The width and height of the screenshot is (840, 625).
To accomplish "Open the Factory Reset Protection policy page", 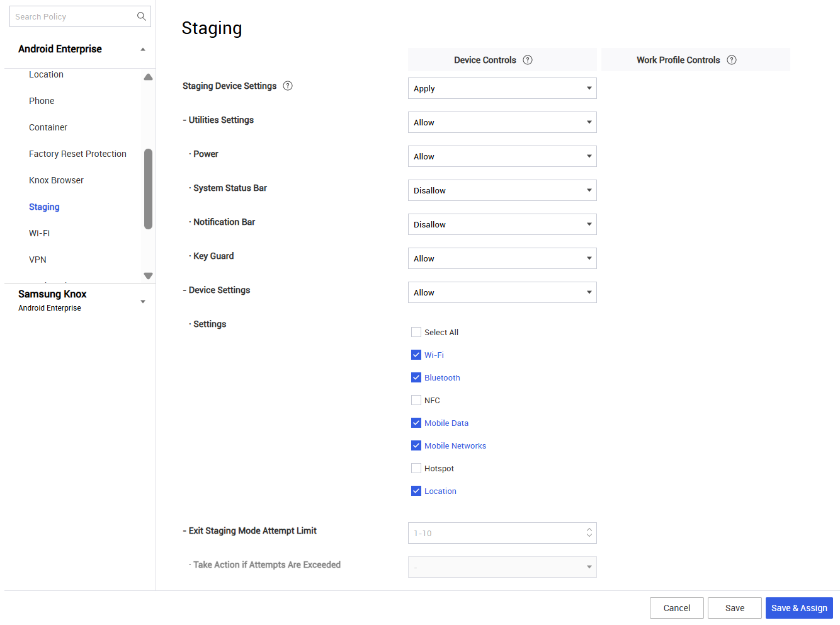I will coord(77,153).
